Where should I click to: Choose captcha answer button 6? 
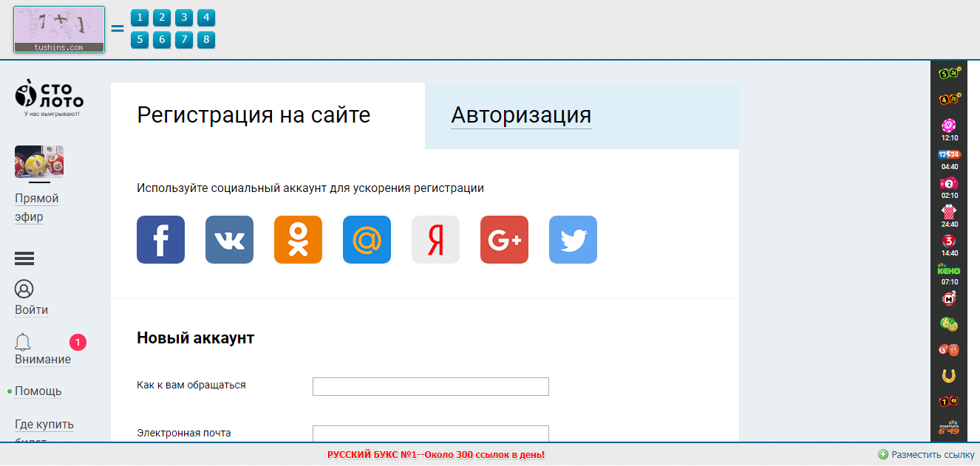pyautogui.click(x=162, y=40)
